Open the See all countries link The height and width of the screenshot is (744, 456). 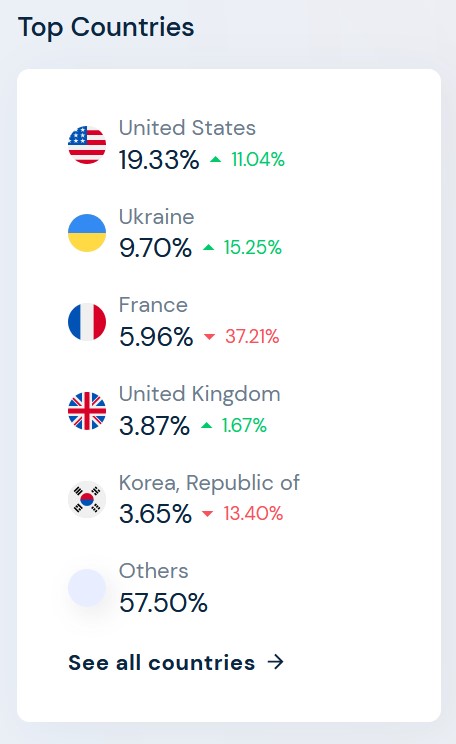[x=176, y=662]
